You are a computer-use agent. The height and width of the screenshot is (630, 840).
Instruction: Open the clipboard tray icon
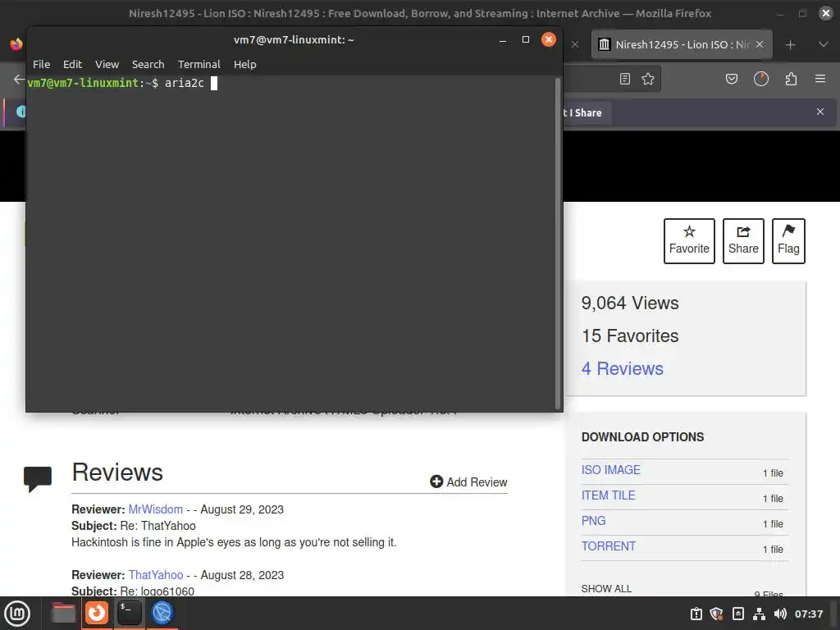(696, 614)
